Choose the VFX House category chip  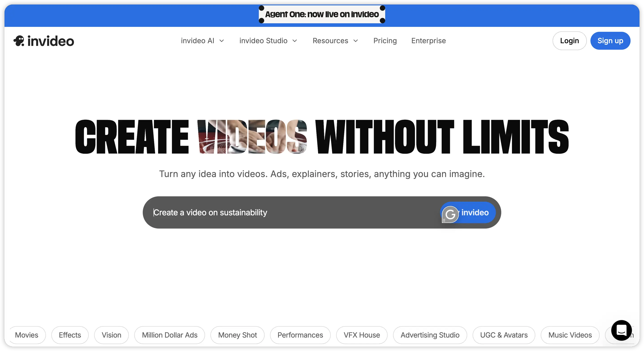[x=361, y=335]
